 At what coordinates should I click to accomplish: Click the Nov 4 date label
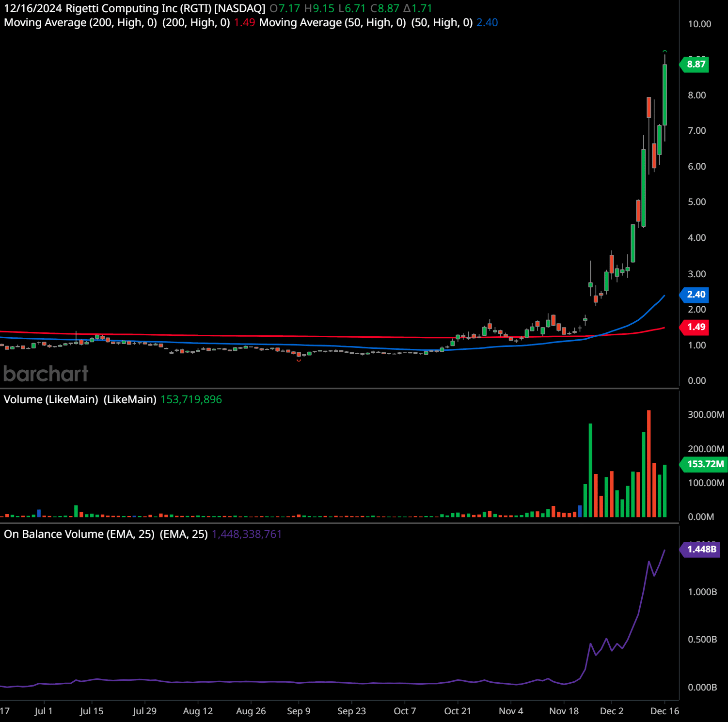click(x=511, y=711)
